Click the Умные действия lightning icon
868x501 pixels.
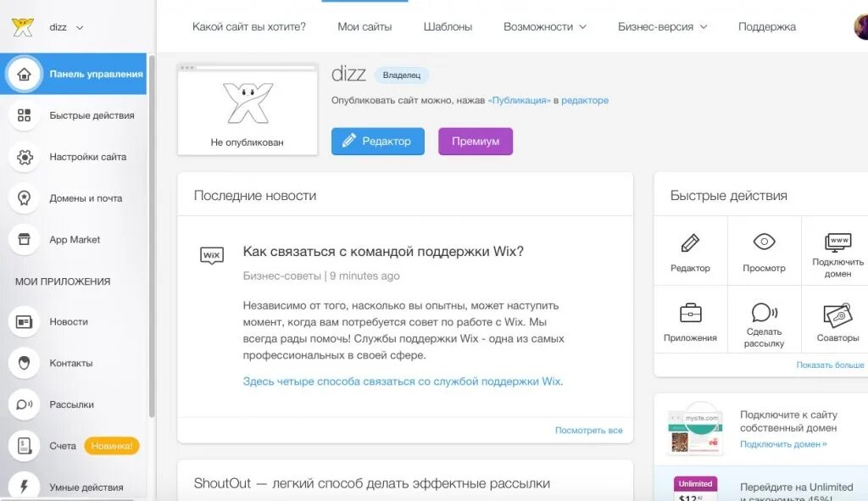(23, 486)
